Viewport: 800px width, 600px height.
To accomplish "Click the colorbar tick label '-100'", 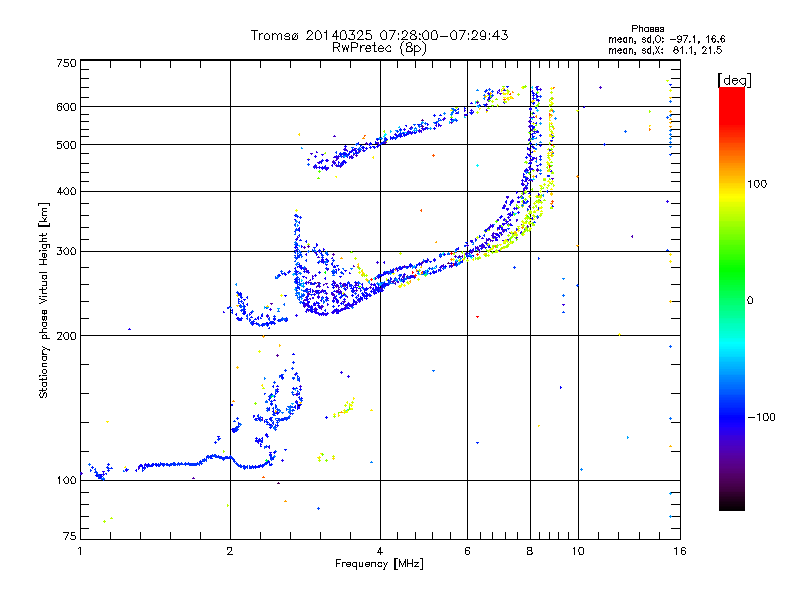I will pos(762,417).
